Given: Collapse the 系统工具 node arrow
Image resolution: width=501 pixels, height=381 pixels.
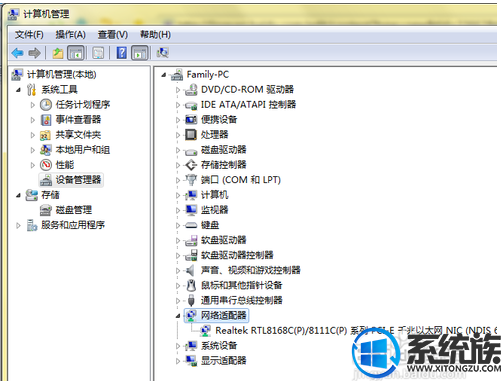Looking at the screenshot, I should coord(19,90).
